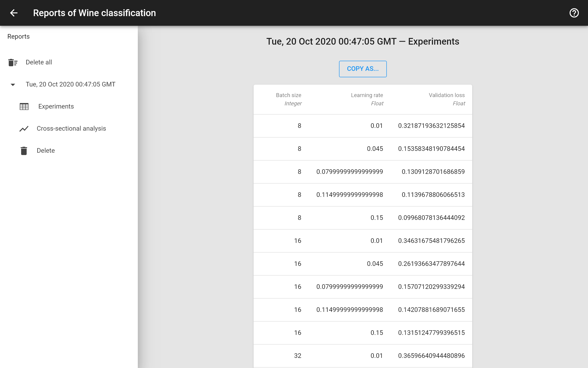Select the 00:47:05 GMT report entry
This screenshot has width=588, height=368.
69,84
